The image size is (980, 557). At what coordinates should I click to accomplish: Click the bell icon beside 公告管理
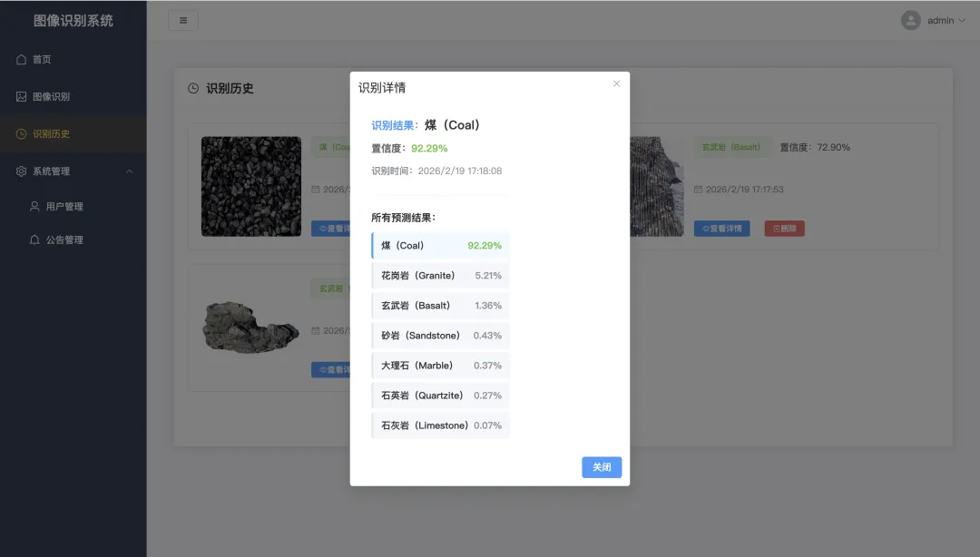(x=34, y=240)
